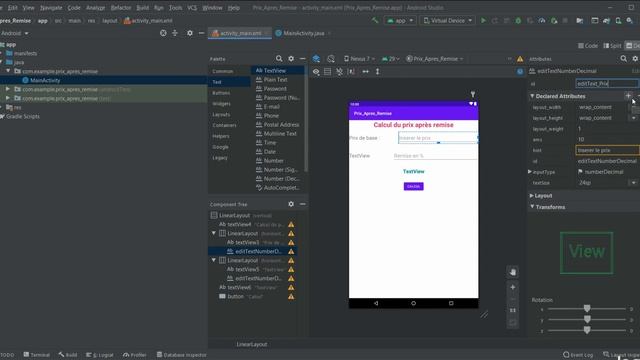Open Component Tree settings gear
This screenshot has height=360, width=640.
291,204
